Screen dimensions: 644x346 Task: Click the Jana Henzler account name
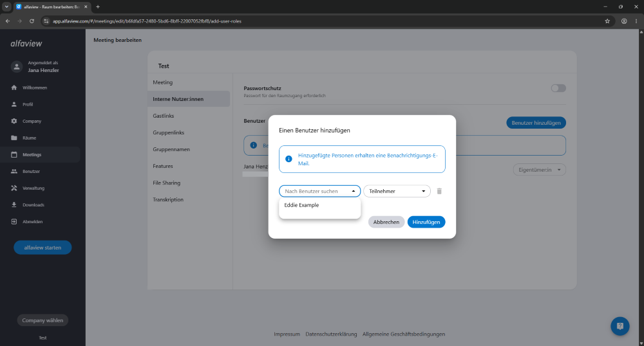(43, 70)
